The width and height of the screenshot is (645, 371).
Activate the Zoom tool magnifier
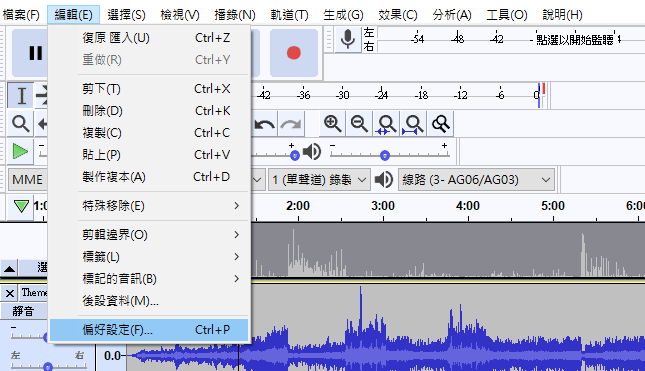[x=21, y=123]
